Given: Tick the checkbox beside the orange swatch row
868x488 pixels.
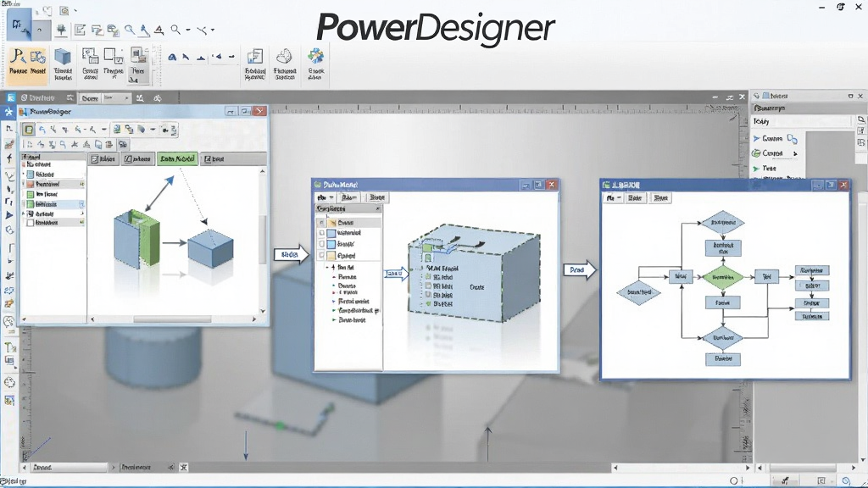Looking at the screenshot, I should 321,223.
